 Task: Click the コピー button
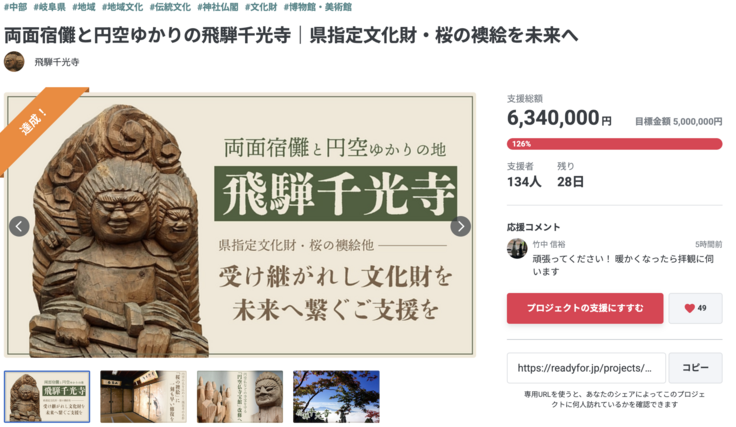(x=695, y=368)
